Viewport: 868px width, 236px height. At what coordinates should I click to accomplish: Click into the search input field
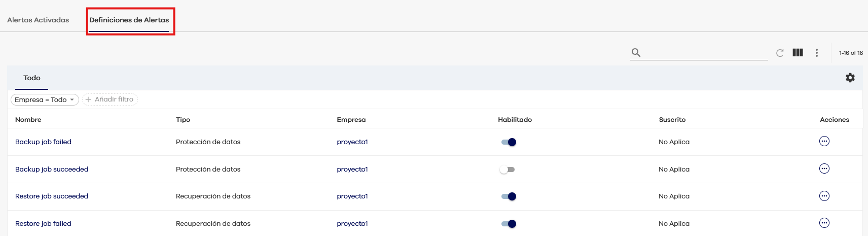click(705, 53)
